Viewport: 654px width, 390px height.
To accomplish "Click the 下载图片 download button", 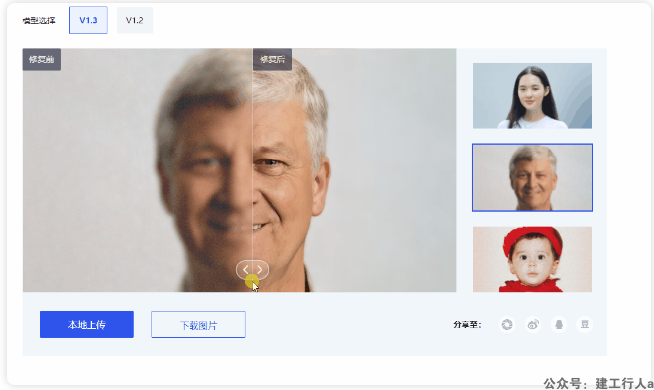I will click(x=198, y=324).
